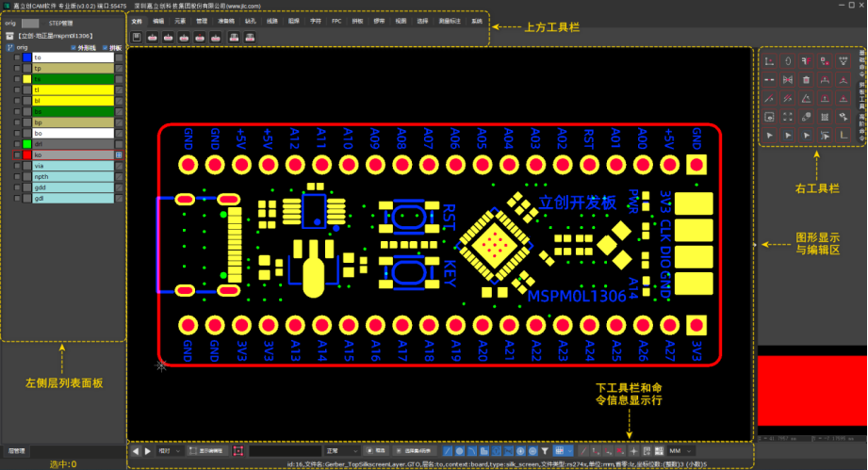Click the blue grid icon on the ko layer row
The image size is (868, 470).
coord(119,154)
